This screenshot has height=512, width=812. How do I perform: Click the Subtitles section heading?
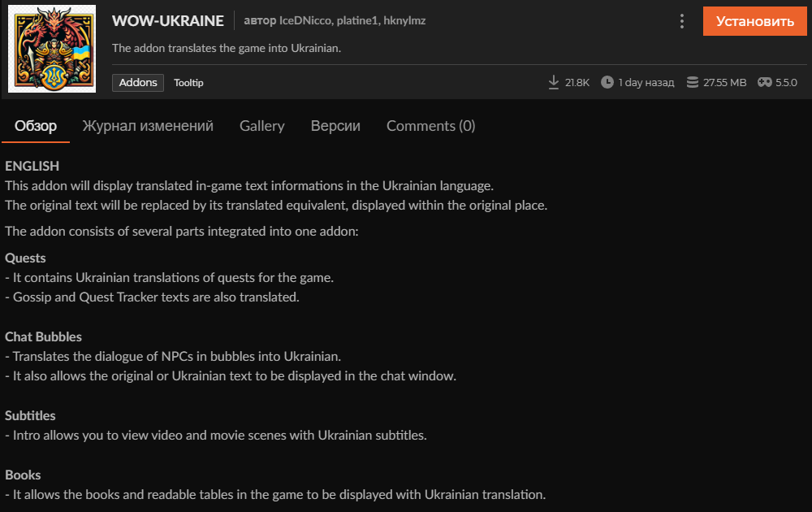tap(30, 415)
